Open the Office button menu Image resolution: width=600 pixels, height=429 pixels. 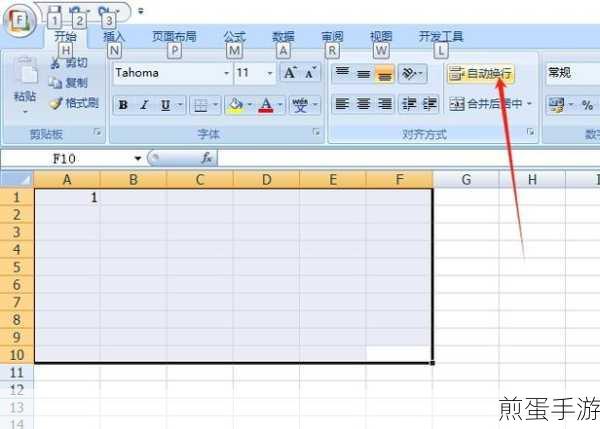19,20
